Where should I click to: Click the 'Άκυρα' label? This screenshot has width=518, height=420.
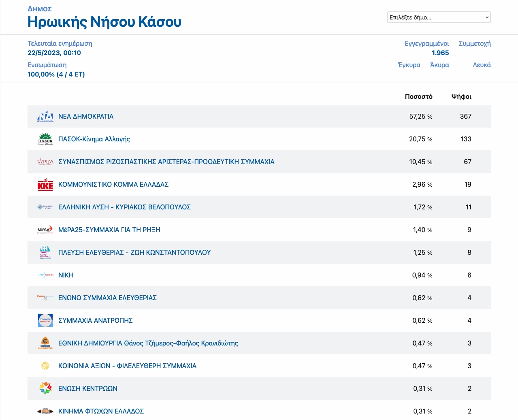pyautogui.click(x=439, y=65)
